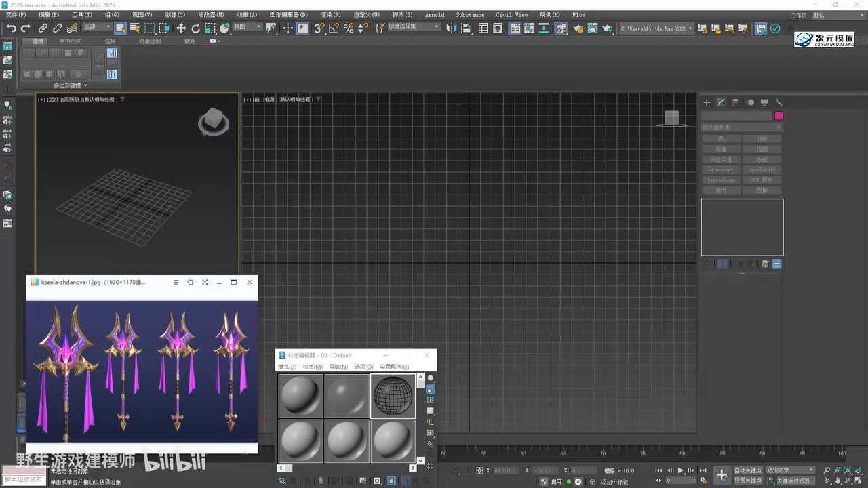Click the Undo arrow in main toolbar

11,28
